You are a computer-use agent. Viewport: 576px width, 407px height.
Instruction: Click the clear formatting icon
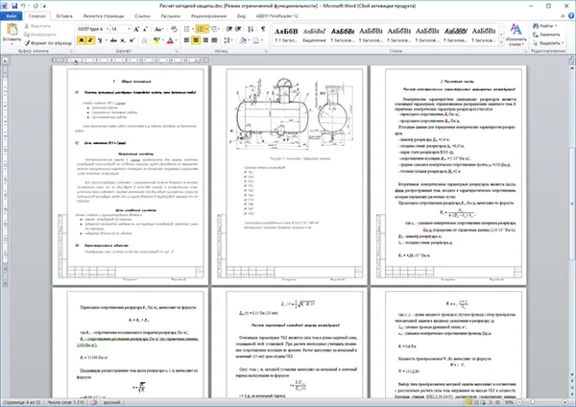(174, 29)
